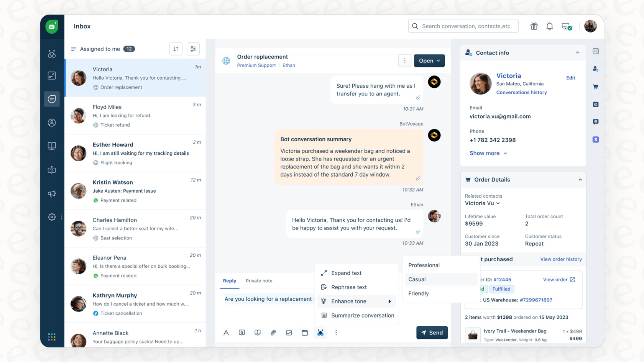Open the Shopify app icon in right panel
644x362 pixels.
pos(596,139)
